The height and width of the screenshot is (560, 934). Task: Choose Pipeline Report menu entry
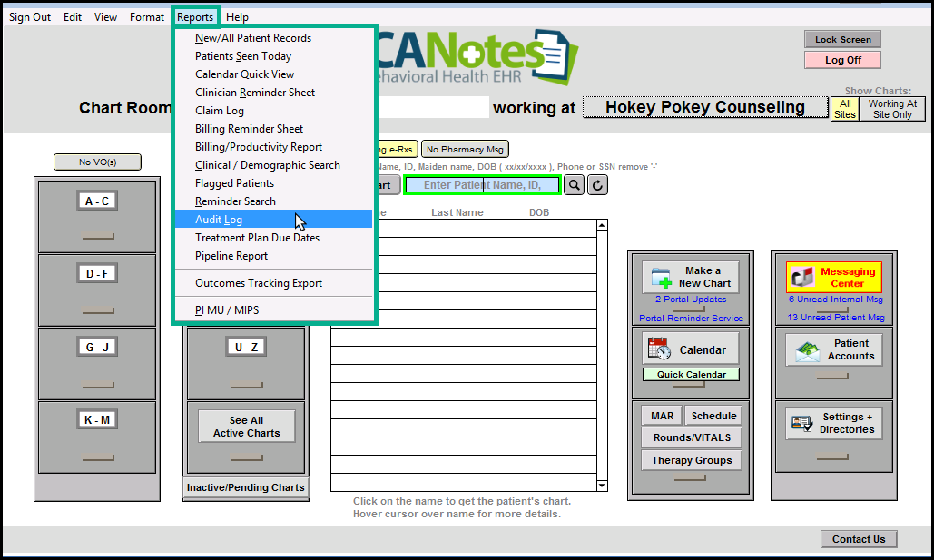[x=231, y=256]
